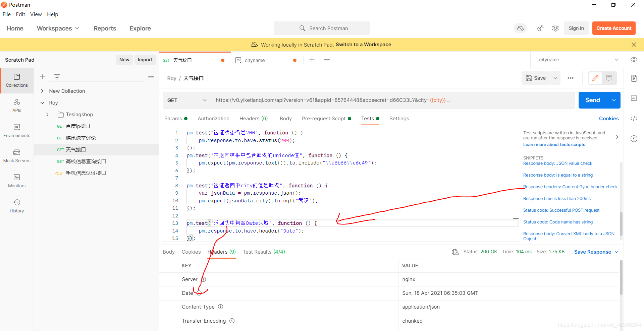Click info icon next to Server header
Image resolution: width=644 pixels, height=331 pixels.
pyautogui.click(x=203, y=279)
